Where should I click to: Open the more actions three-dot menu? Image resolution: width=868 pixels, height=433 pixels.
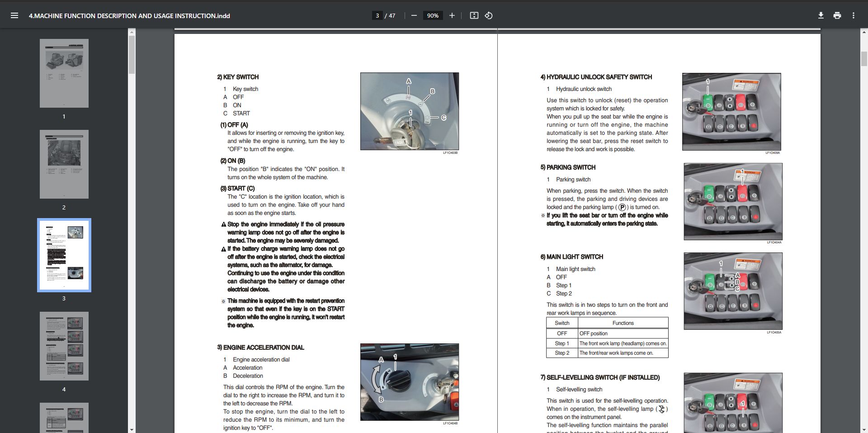click(x=854, y=15)
